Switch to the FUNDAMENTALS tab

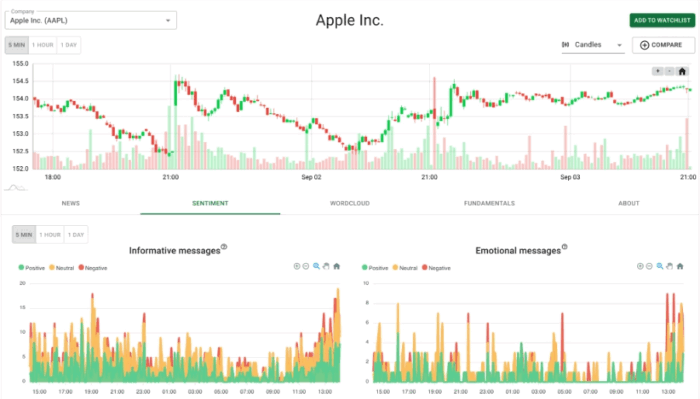(x=489, y=204)
